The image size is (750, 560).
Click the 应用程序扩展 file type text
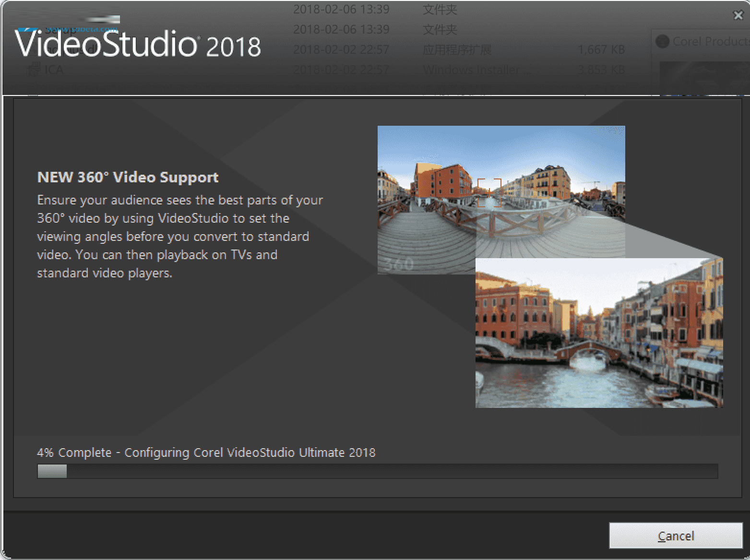click(456, 50)
